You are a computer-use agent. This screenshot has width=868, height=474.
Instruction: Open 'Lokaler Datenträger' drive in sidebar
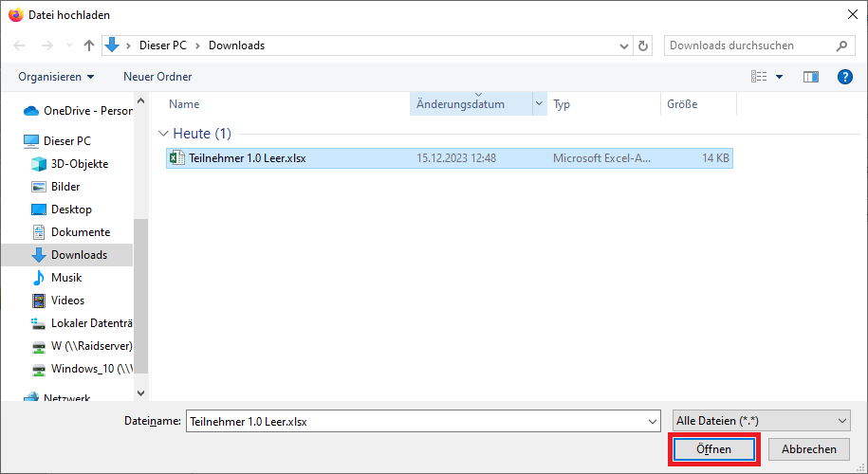pyautogui.click(x=82, y=323)
